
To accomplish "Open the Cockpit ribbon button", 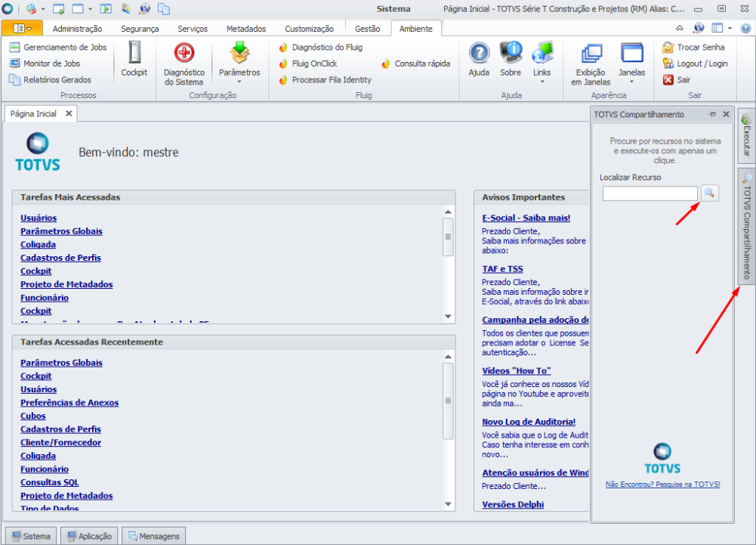I will point(134,59).
